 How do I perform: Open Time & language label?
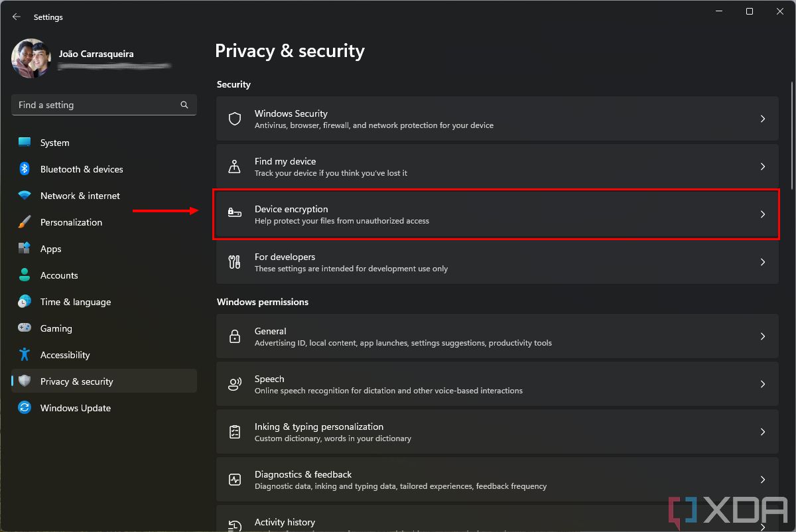pos(76,302)
